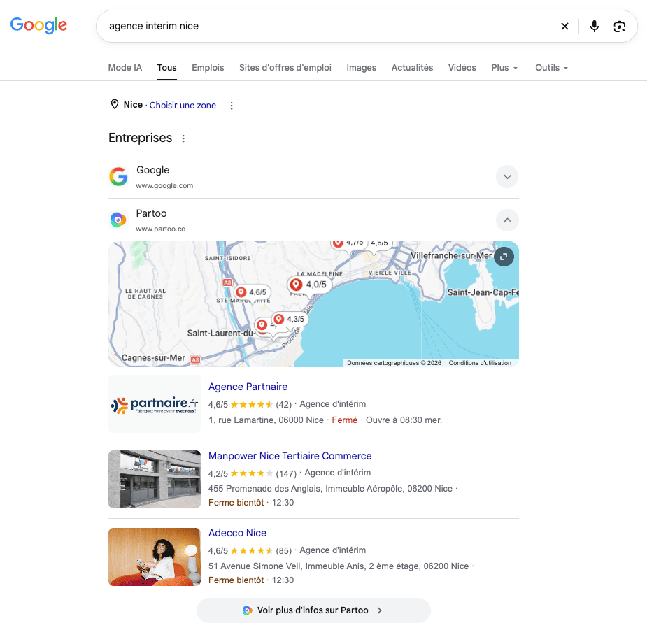This screenshot has height=644, width=647.
Task: Click the www.partoo.co URL text
Action: coord(161,229)
